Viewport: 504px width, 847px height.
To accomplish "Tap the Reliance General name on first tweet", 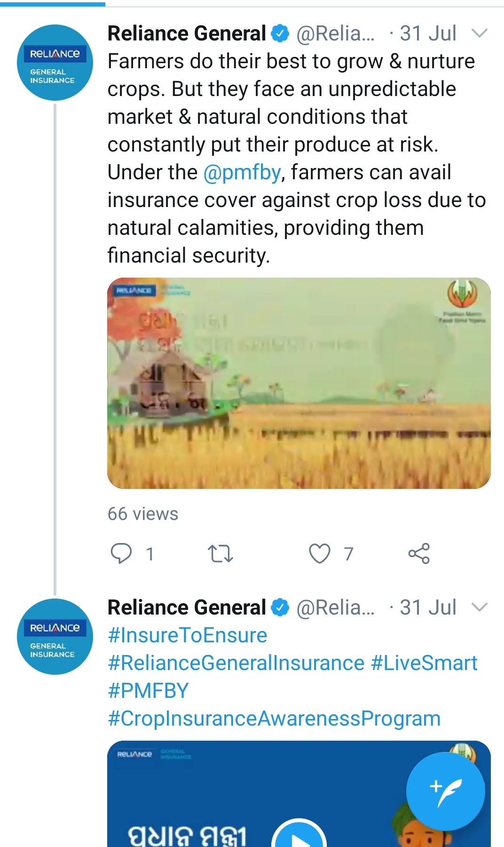I will click(x=187, y=33).
